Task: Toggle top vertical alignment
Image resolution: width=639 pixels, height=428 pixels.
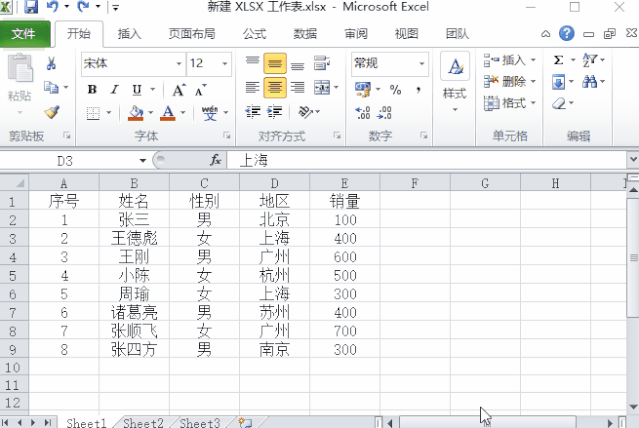Action: click(x=253, y=63)
